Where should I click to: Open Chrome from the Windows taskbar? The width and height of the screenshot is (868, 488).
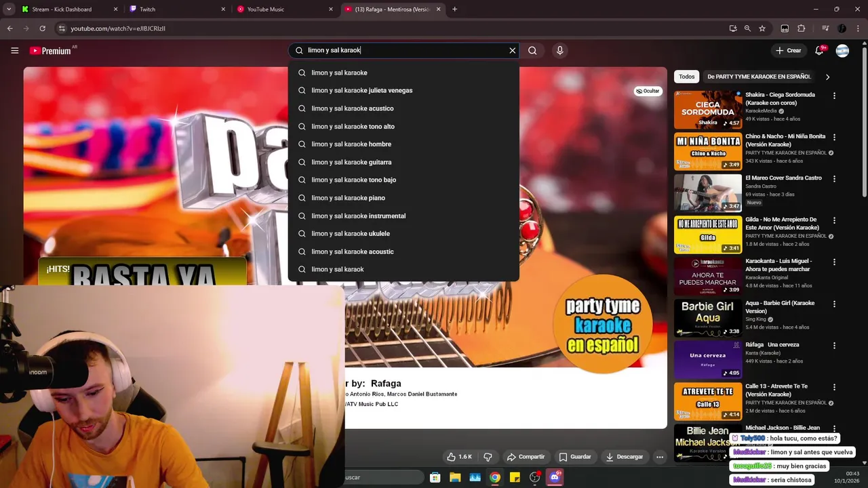(x=495, y=477)
